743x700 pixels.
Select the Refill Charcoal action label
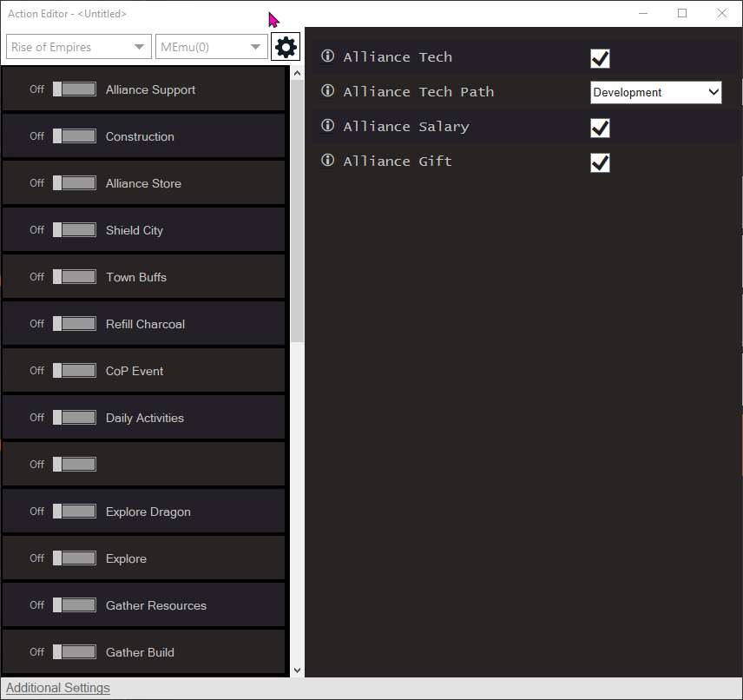coord(145,324)
